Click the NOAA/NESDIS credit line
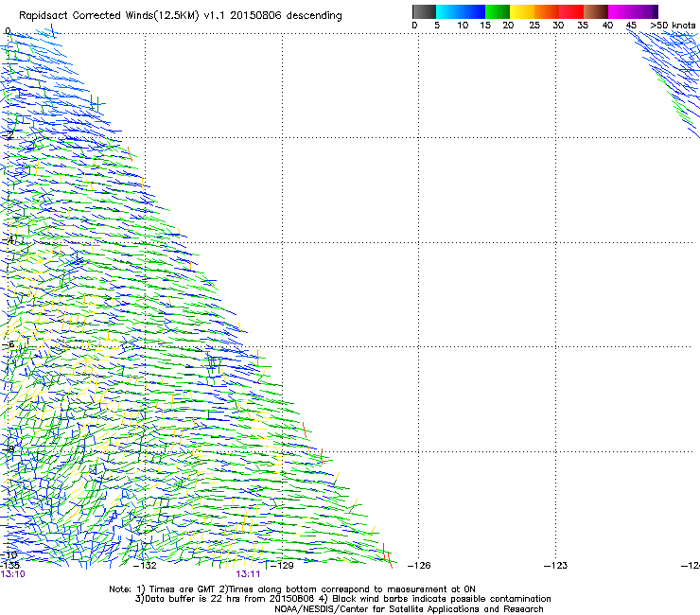The height and width of the screenshot is (615, 700). pyautogui.click(x=409, y=609)
